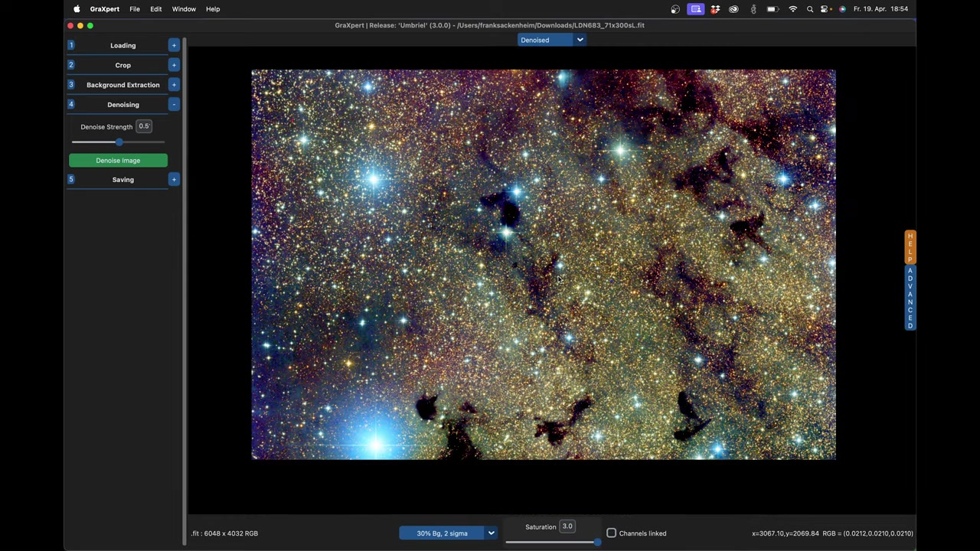Open the Dropbox menu bar icon

714,8
